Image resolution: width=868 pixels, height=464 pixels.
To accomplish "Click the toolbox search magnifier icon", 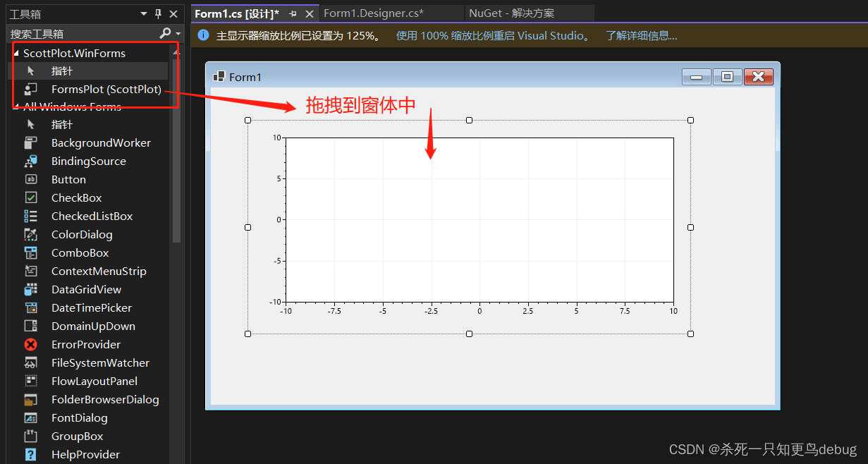I will [x=165, y=33].
